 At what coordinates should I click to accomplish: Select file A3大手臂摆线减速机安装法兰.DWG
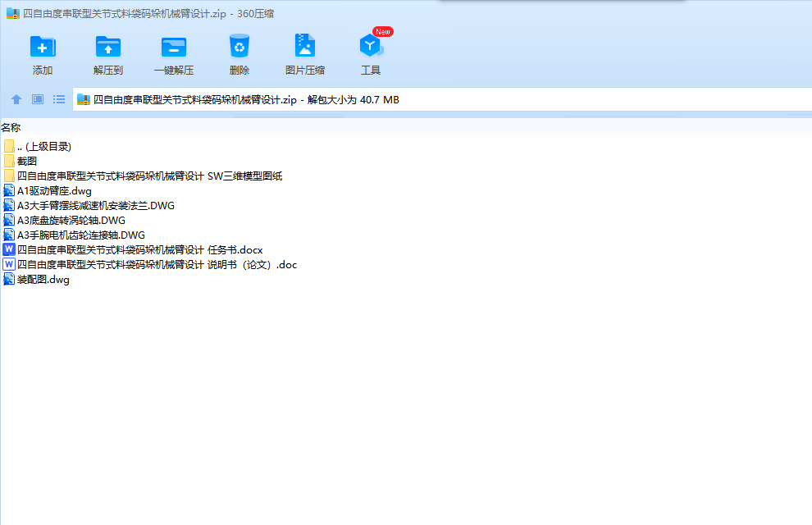click(x=89, y=206)
